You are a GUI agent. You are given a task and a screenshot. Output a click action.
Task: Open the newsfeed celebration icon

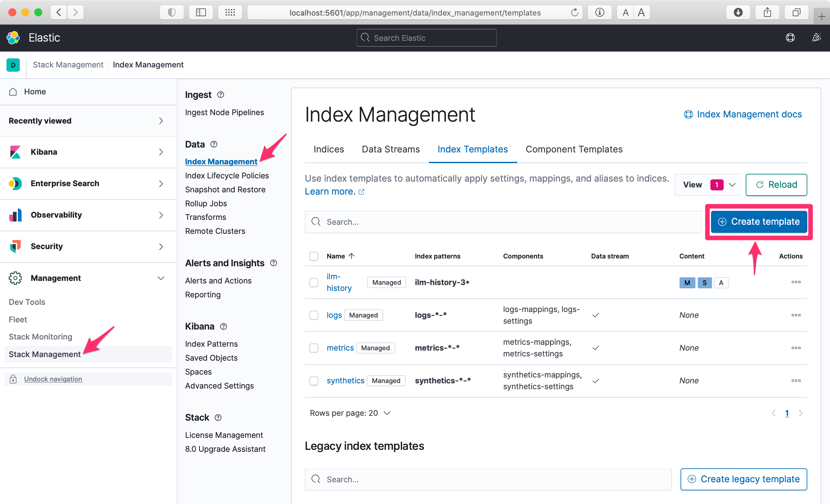tap(816, 38)
